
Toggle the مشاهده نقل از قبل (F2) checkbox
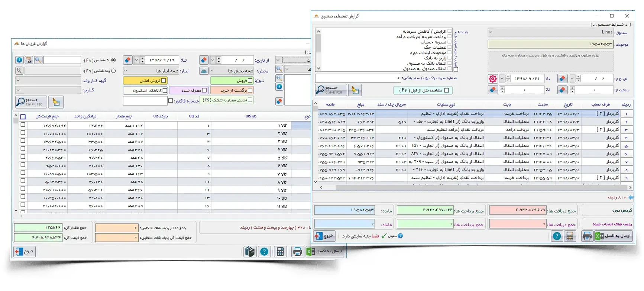point(446,90)
